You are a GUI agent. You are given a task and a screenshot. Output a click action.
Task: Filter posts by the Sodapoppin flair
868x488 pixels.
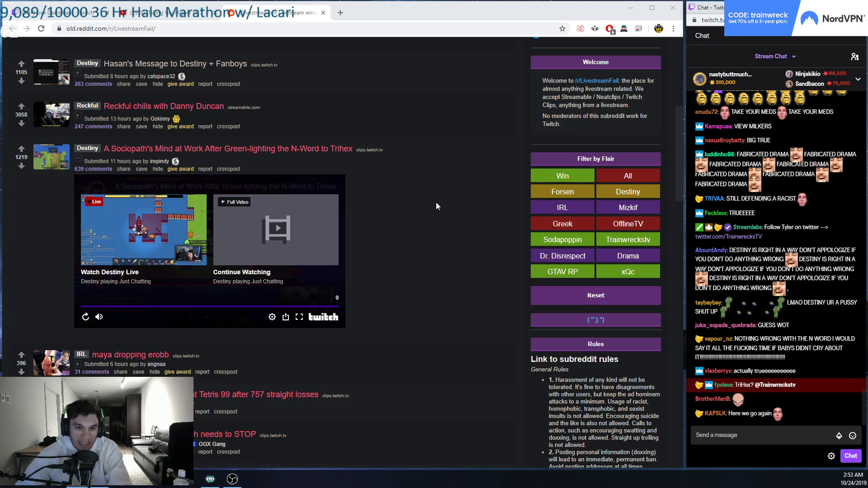[563, 239]
